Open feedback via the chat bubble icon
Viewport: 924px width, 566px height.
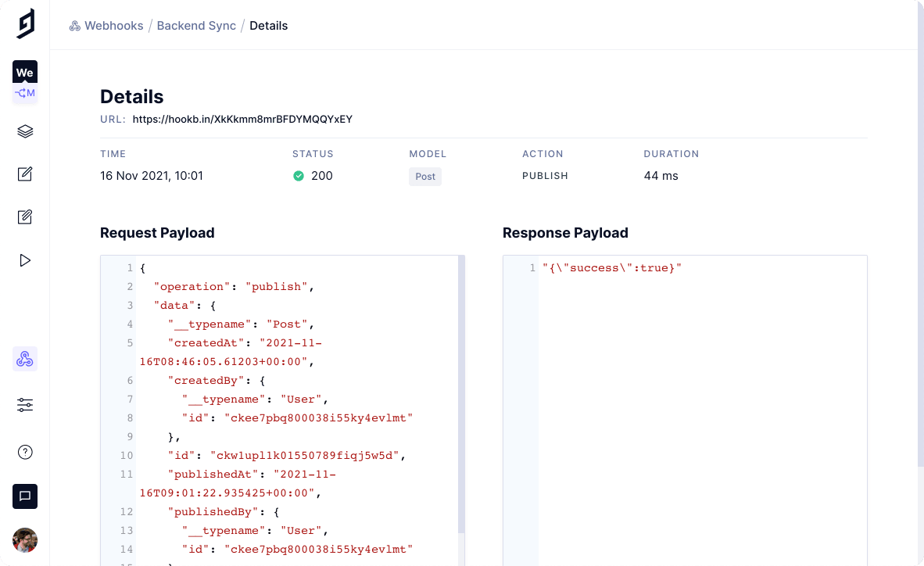(24, 496)
